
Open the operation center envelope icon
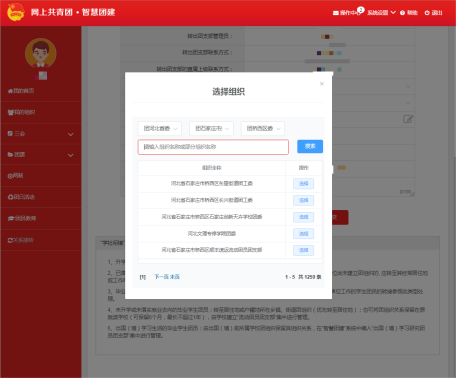336,13
